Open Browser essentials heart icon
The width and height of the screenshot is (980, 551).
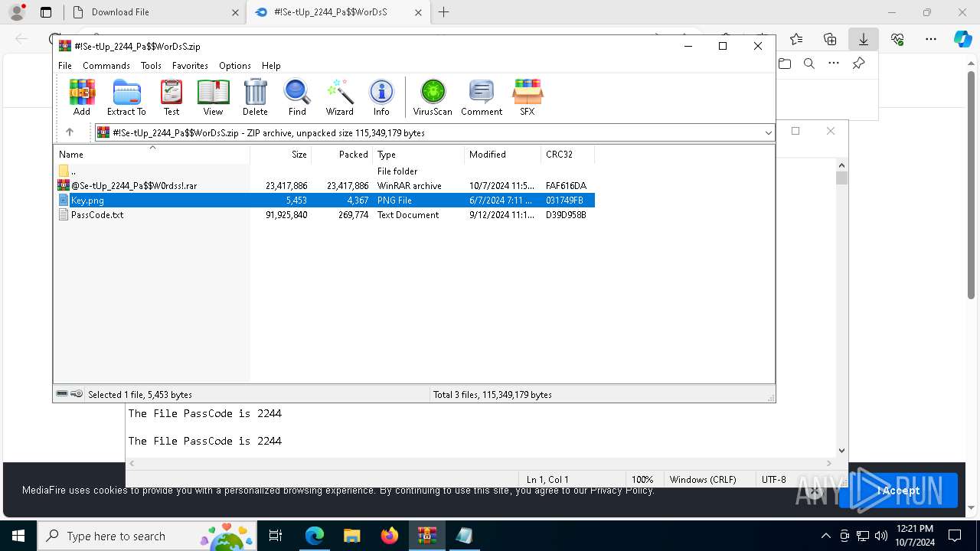click(897, 39)
